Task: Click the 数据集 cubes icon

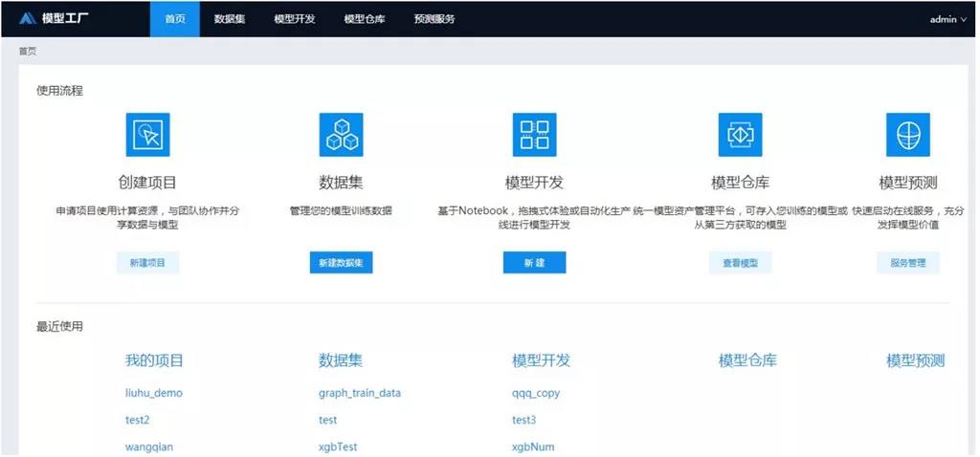Action: (x=341, y=135)
